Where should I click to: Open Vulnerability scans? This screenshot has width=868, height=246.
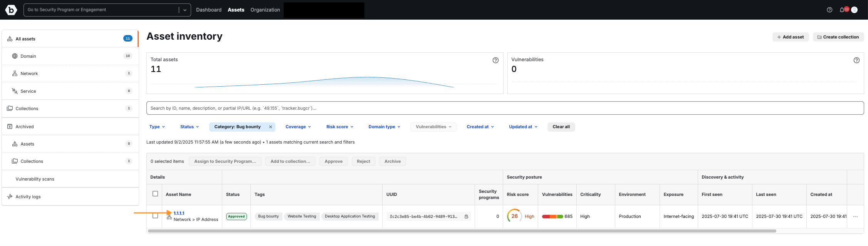70,179
